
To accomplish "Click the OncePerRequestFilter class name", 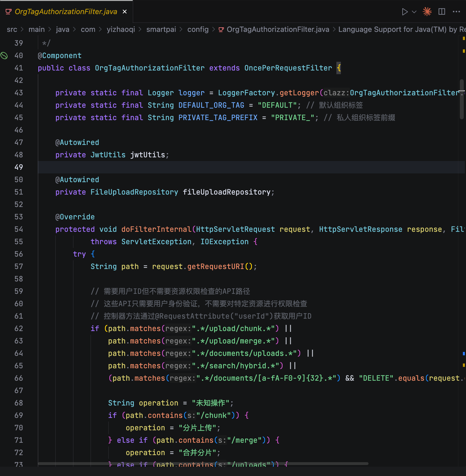I will pyautogui.click(x=288, y=68).
